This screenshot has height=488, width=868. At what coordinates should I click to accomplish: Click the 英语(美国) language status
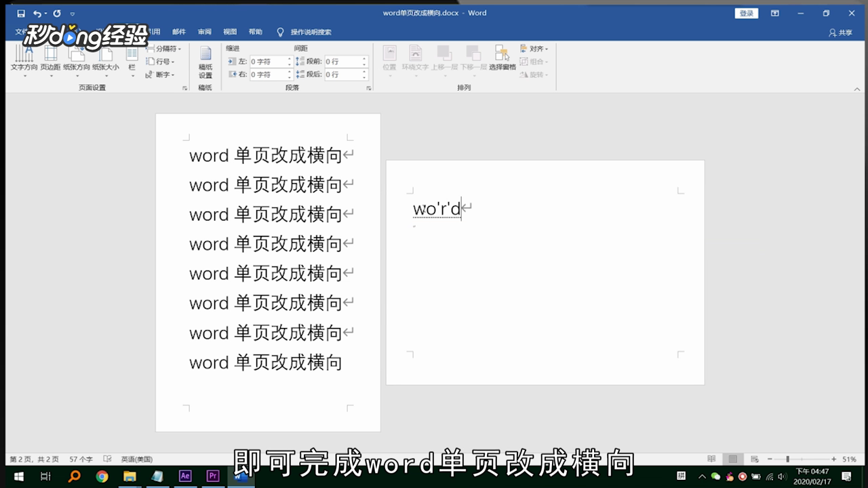pyautogui.click(x=137, y=459)
